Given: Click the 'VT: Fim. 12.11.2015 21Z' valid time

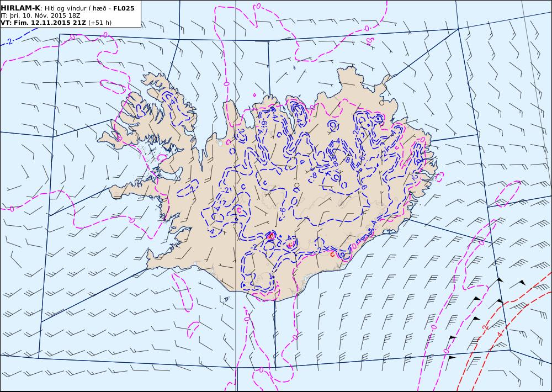Looking at the screenshot, I should coord(43,23).
